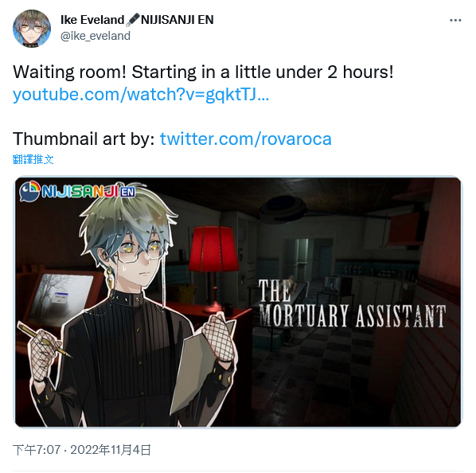Click the 'Thumbnail art by:' text
Image resolution: width=476 pixels, height=473 pixels.
84,139
